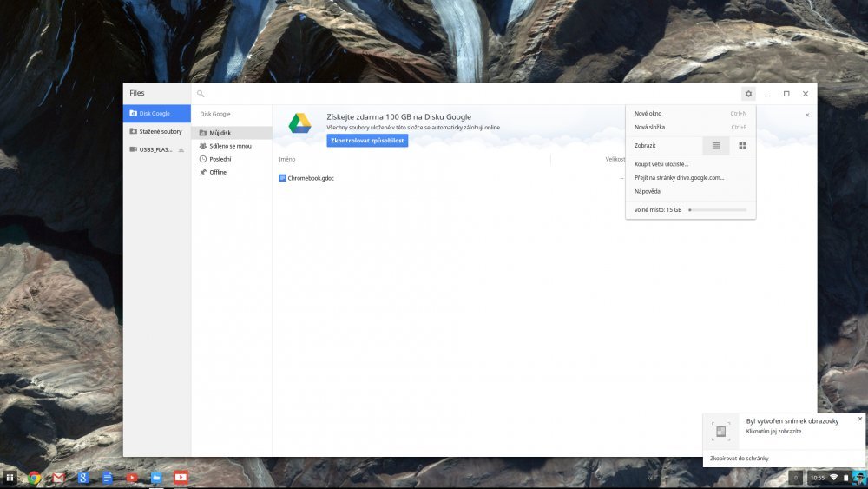Launch Google Search from the shelf
Screen dimensions: 868x489
(83, 478)
